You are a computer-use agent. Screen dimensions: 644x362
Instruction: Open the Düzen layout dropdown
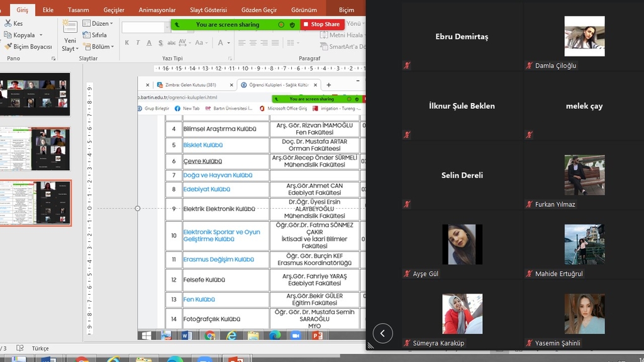click(102, 24)
